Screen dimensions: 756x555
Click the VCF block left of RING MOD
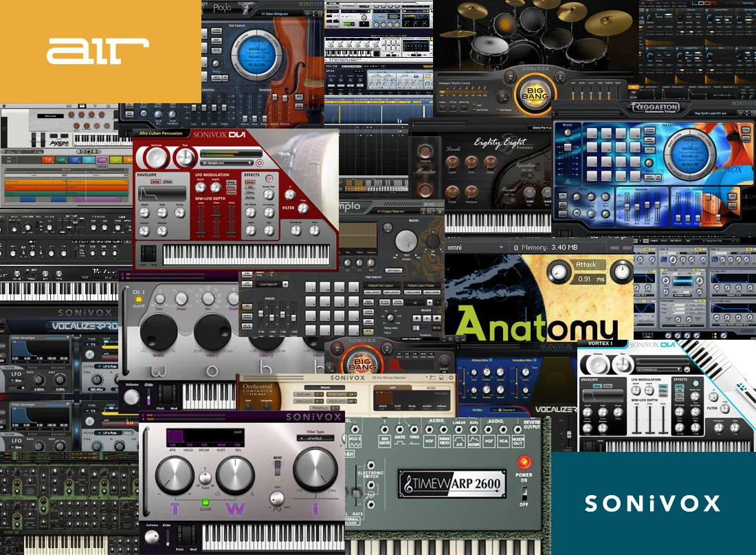(x=429, y=441)
